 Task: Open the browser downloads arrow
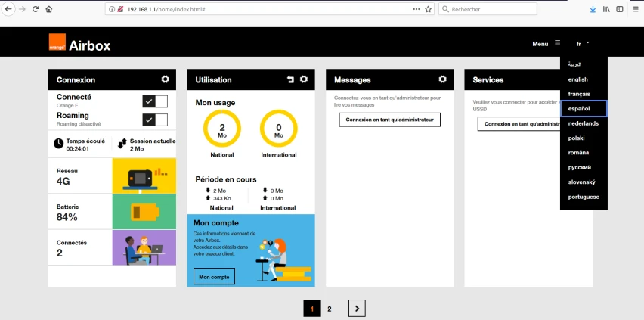593,9
